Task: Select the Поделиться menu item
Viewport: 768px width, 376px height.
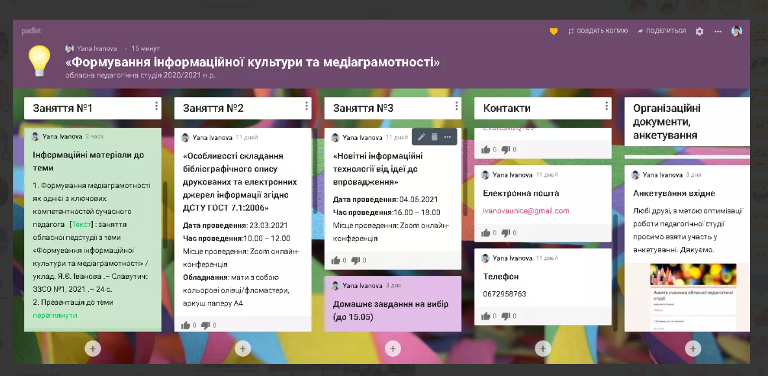Action: coord(662,31)
